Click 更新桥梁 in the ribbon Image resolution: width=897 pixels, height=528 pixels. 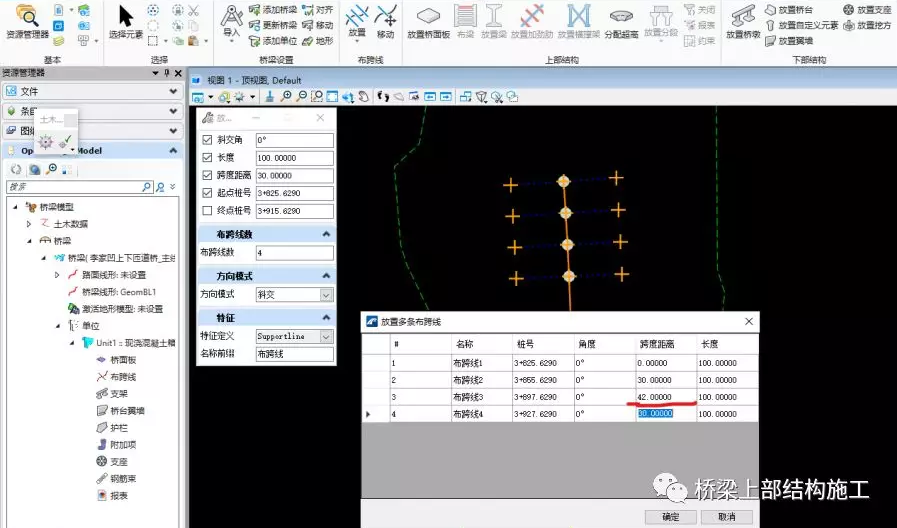(273, 25)
